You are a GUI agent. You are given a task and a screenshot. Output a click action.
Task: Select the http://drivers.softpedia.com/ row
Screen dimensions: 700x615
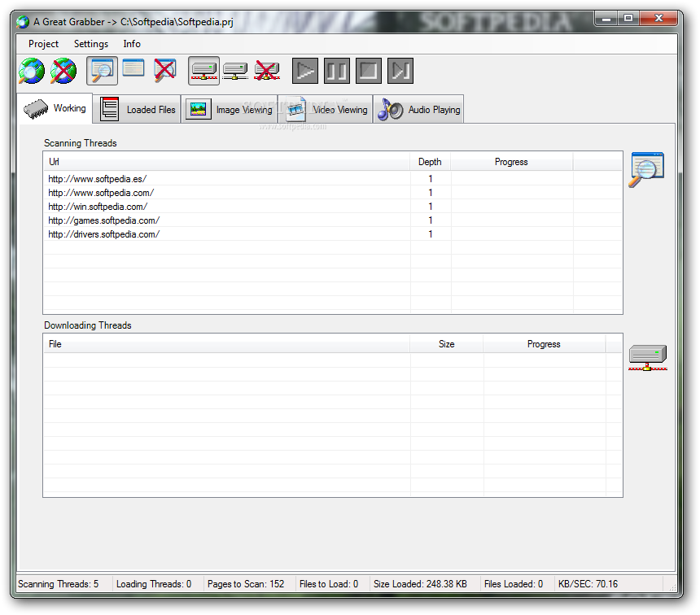[333, 234]
